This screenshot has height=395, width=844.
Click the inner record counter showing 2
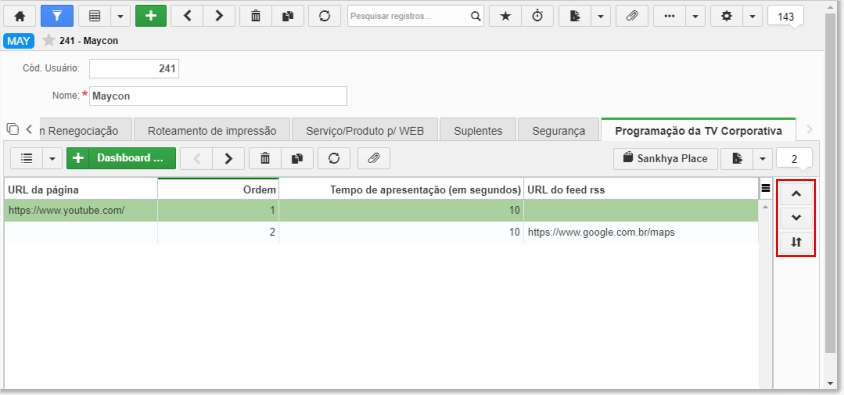[794, 159]
